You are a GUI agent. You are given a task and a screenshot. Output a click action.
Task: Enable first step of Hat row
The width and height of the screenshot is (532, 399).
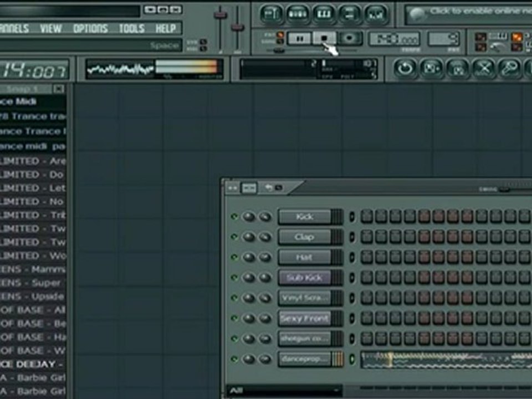(366, 257)
